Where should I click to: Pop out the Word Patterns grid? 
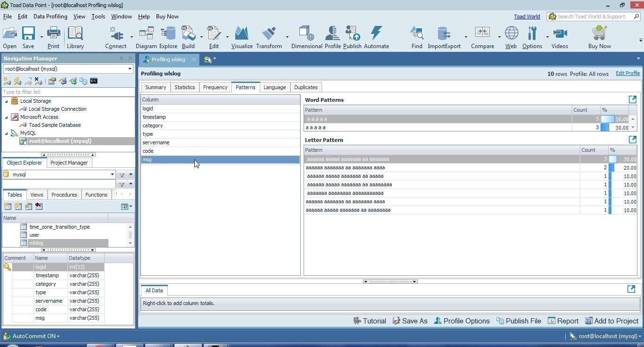633,99
